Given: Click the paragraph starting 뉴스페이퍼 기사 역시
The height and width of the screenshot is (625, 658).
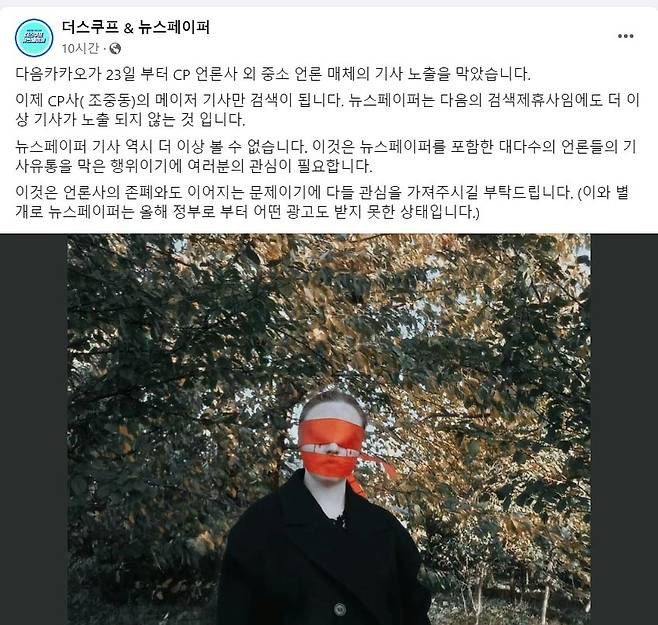Looking at the screenshot, I should (326, 156).
